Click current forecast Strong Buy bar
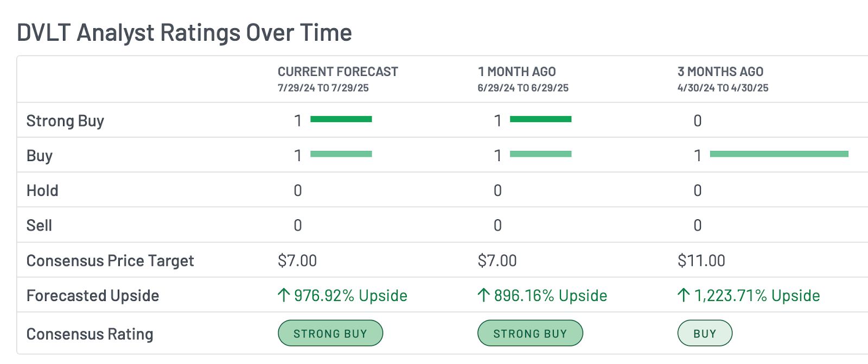 click(x=341, y=119)
